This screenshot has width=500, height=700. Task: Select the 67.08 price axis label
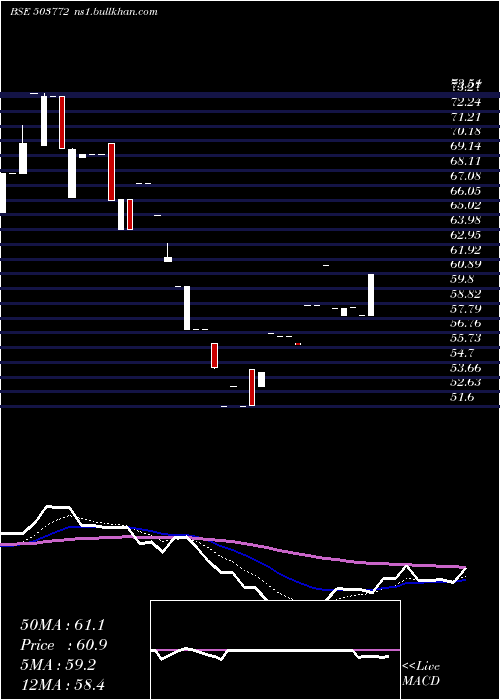[466, 175]
